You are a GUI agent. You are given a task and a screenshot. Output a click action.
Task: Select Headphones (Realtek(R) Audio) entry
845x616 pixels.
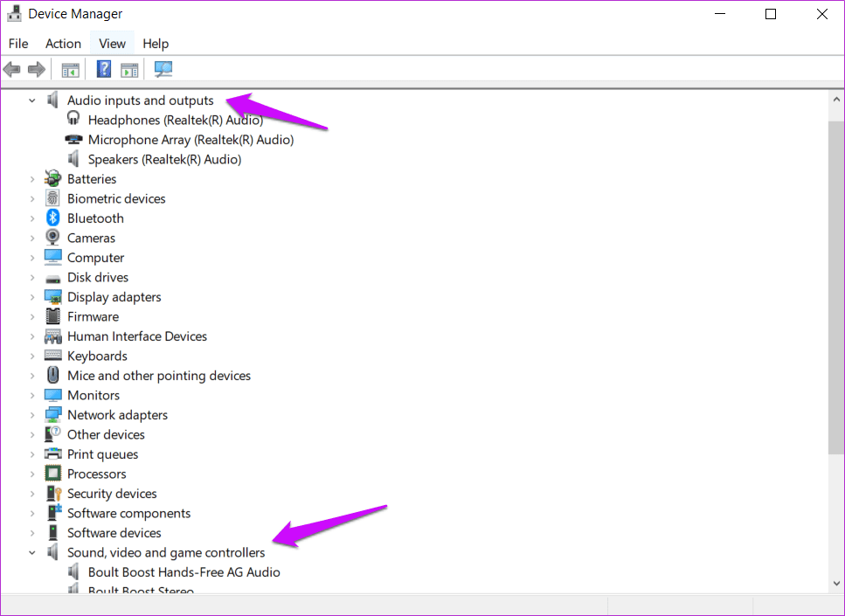pos(176,121)
